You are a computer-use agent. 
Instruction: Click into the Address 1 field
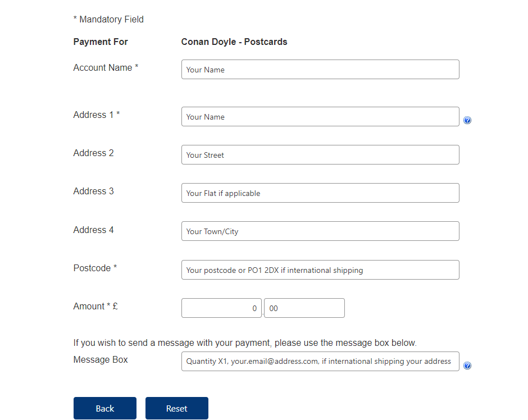pyautogui.click(x=320, y=117)
